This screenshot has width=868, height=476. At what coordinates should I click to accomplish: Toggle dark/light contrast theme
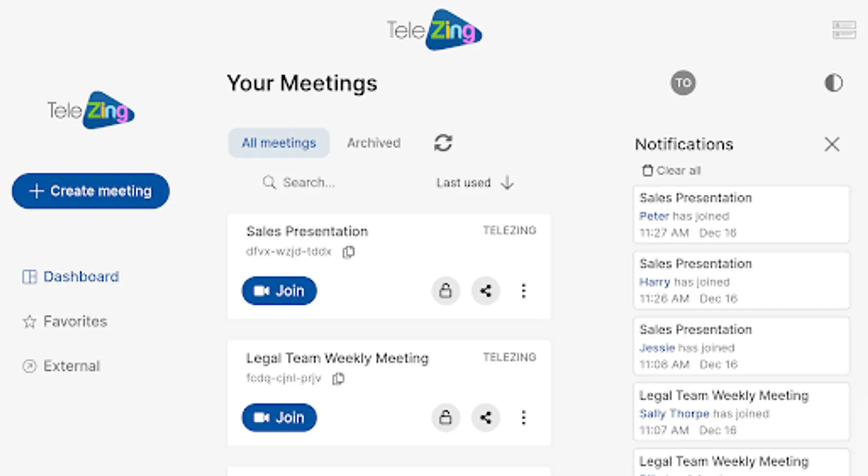click(834, 83)
